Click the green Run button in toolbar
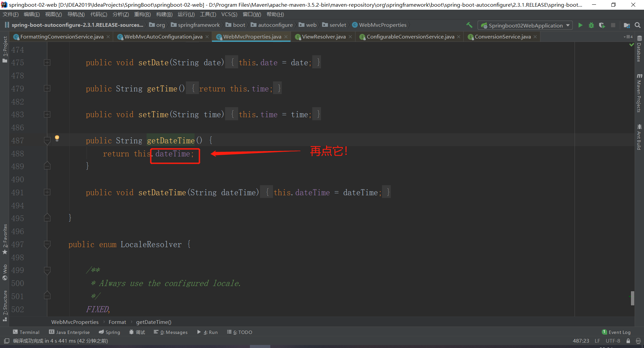 (580, 25)
